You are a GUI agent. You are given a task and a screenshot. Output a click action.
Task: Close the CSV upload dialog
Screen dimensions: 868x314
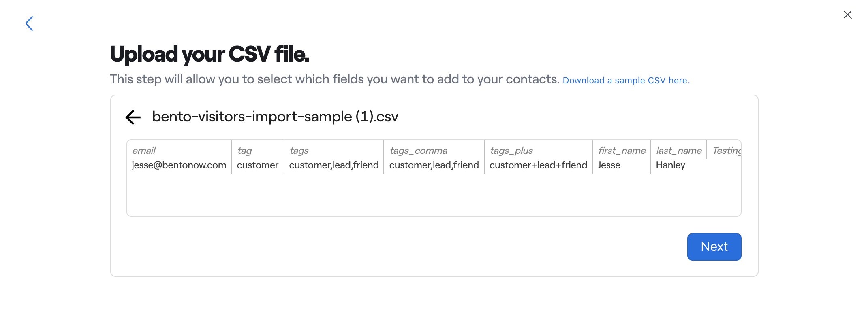(847, 15)
